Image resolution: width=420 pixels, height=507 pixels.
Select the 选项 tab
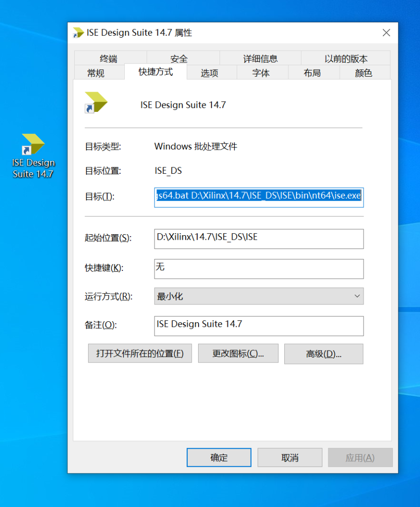tap(210, 73)
